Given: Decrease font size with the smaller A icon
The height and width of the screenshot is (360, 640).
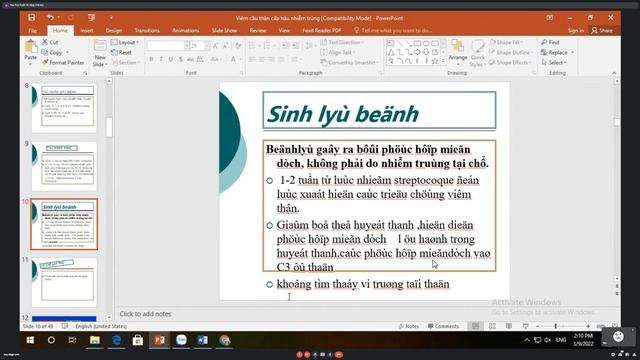Looking at the screenshot, I should pos(225,46).
